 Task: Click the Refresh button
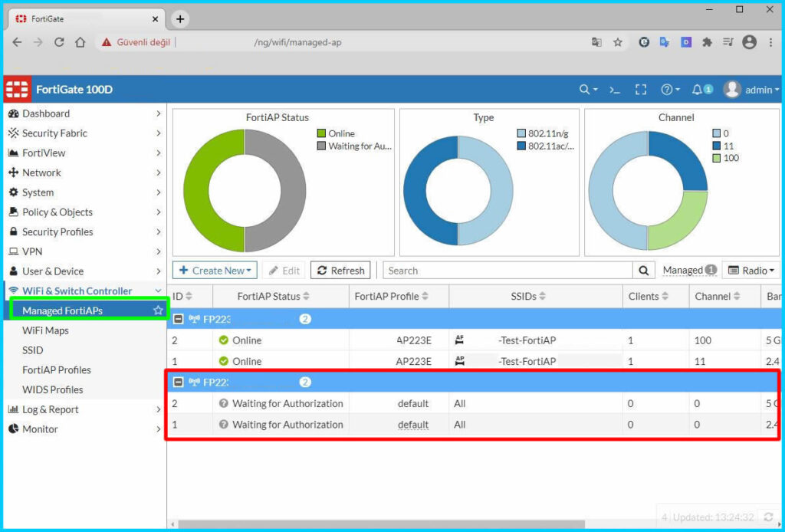pyautogui.click(x=341, y=271)
